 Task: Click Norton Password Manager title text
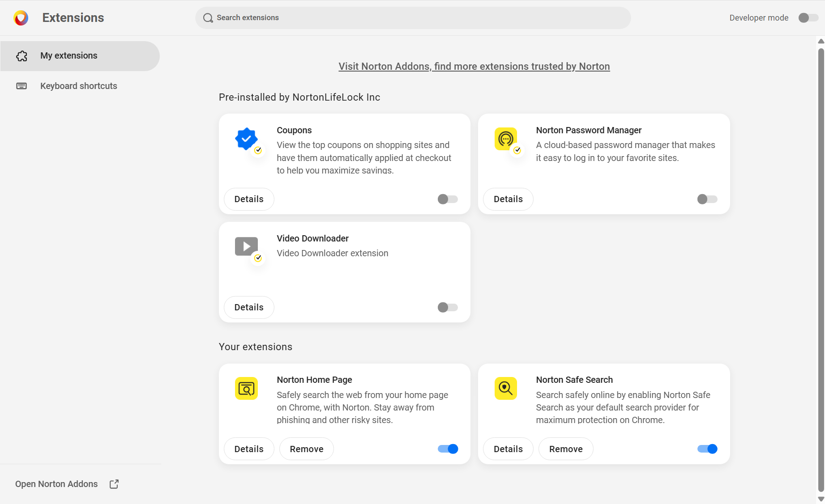(x=589, y=130)
